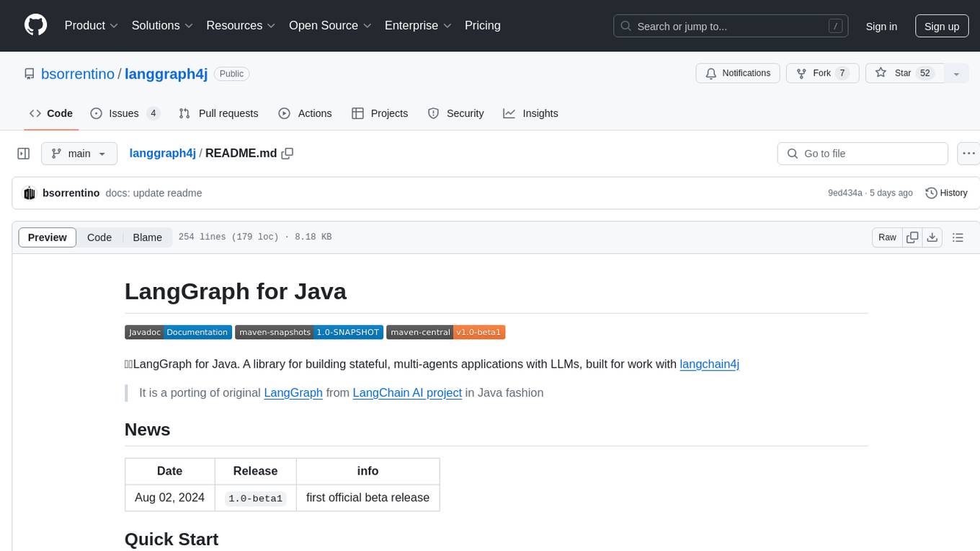The image size is (980, 551).
Task: Open the docs: update readme commit message
Action: pos(153,193)
